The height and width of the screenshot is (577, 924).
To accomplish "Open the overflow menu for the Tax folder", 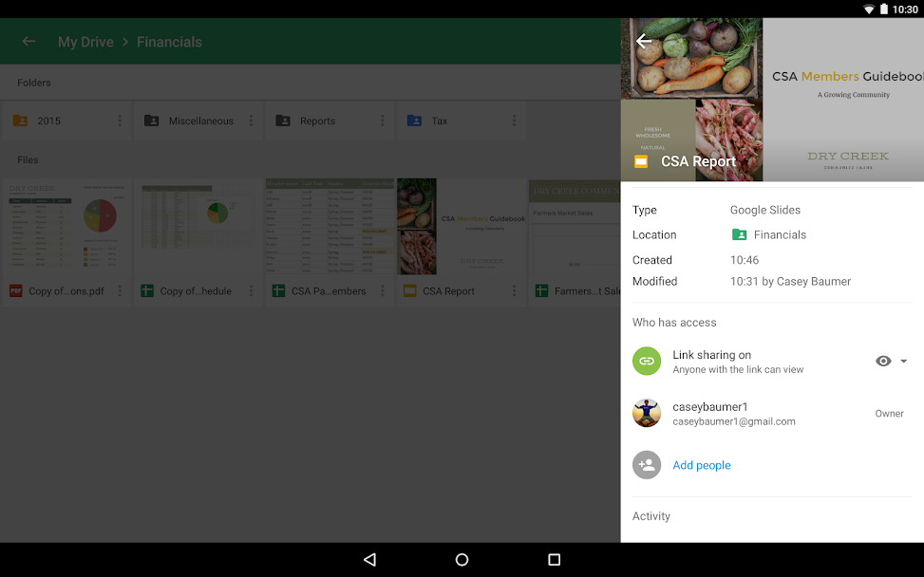I will [514, 121].
